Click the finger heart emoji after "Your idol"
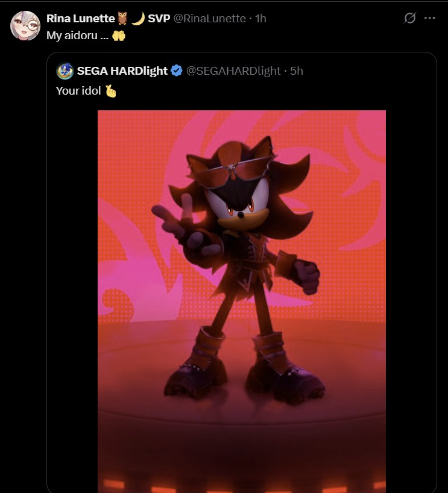The height and width of the screenshot is (493, 448). (x=110, y=91)
